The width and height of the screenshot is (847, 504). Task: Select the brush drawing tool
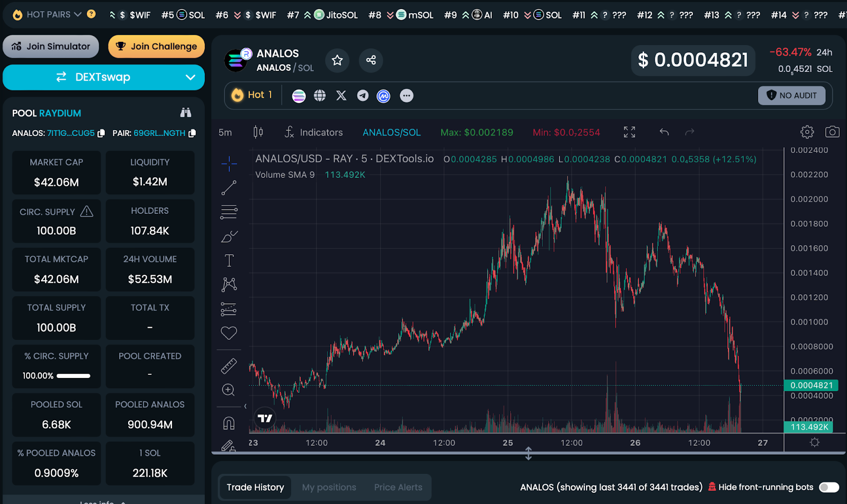229,237
